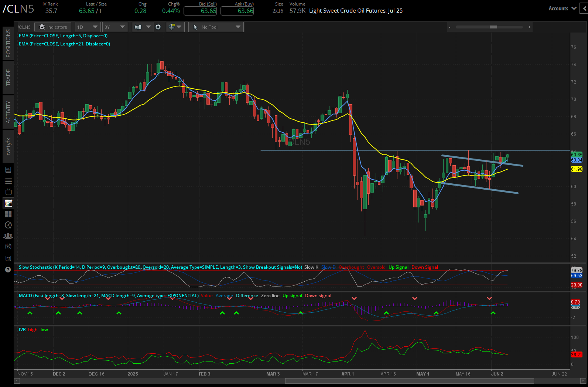This screenshot has width=588, height=387.
Task: Click the Light Sweet Crude Oil Futures title
Action: [356, 11]
